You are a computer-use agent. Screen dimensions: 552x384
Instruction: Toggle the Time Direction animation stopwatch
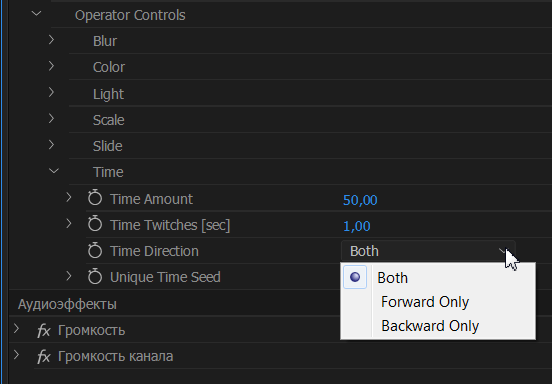(95, 250)
